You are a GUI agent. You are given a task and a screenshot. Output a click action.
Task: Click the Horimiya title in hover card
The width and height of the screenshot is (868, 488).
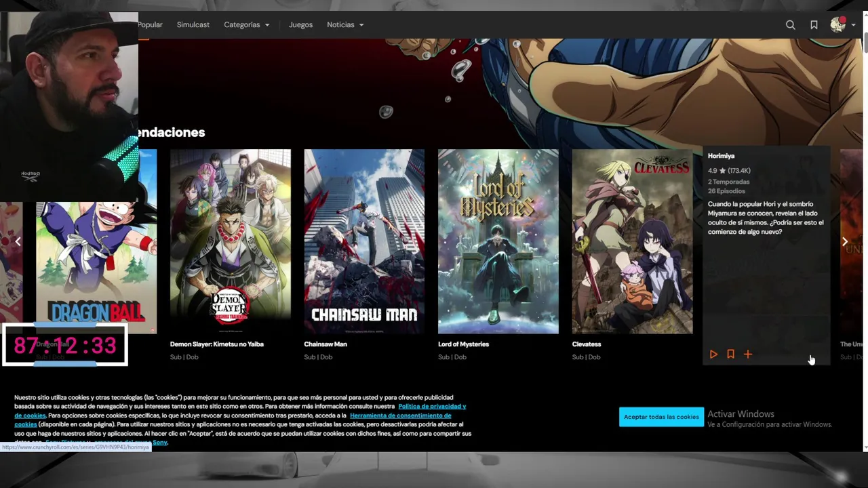[x=721, y=156]
